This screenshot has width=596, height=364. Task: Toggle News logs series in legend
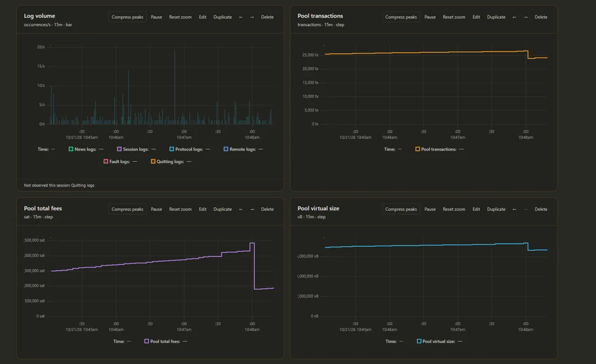pyautogui.click(x=71, y=149)
